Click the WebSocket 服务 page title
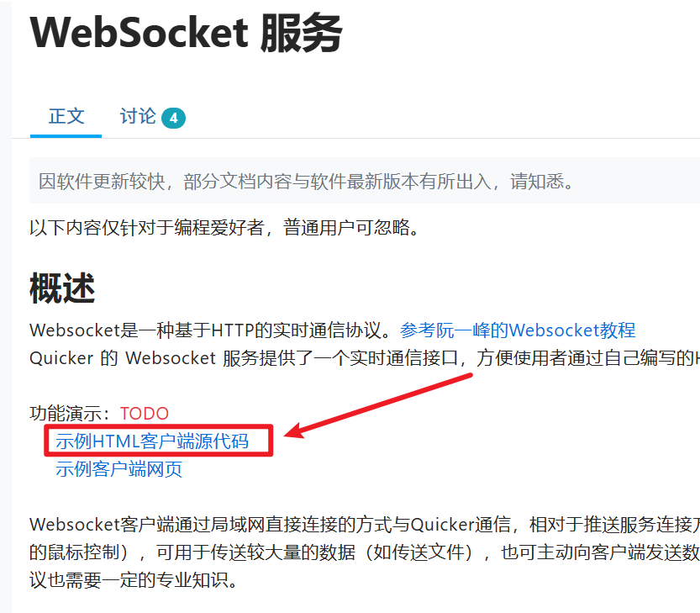Image resolution: width=700 pixels, height=613 pixels. click(186, 33)
